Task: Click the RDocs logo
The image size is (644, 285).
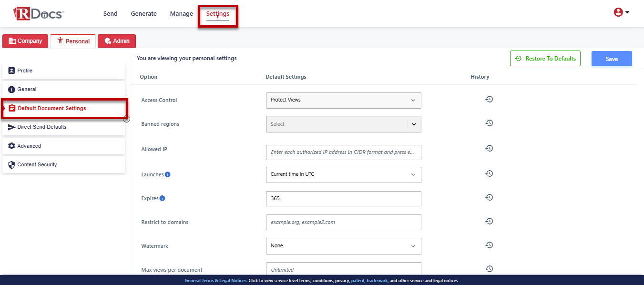Action: pos(39,14)
